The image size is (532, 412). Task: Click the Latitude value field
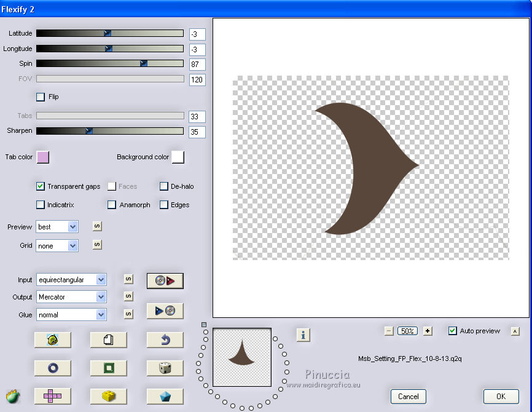pyautogui.click(x=197, y=34)
